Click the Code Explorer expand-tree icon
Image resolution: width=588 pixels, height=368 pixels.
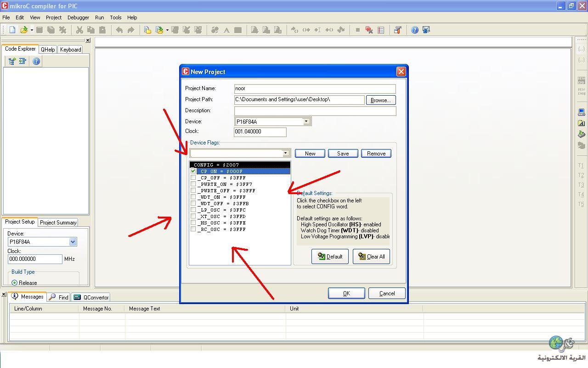tap(12, 61)
